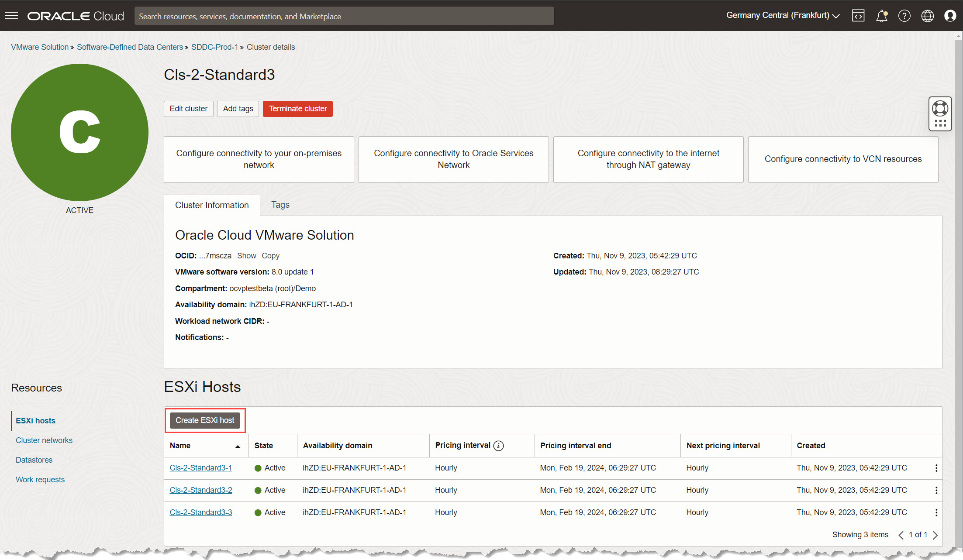Click the Terminate cluster button
Screen dimensions: 963x560
(298, 109)
